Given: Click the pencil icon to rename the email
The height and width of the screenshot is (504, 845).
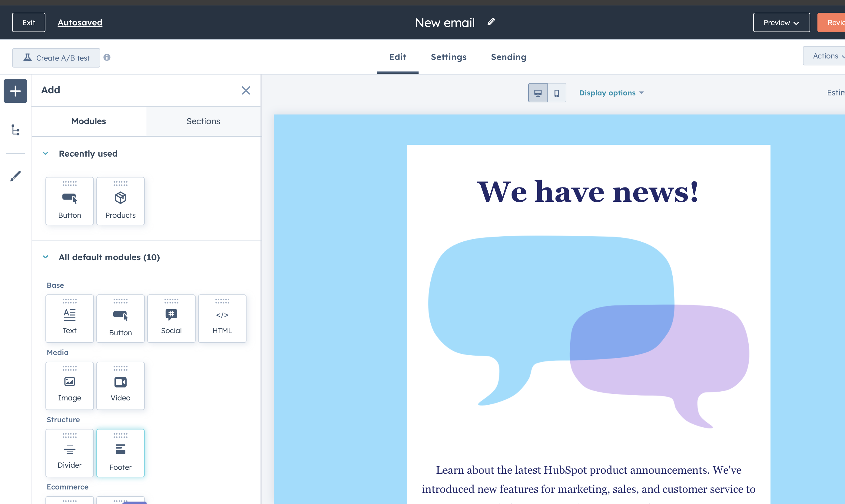Looking at the screenshot, I should click(491, 22).
